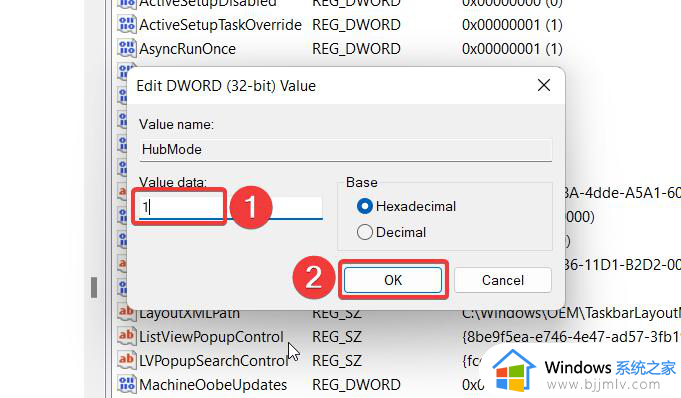The width and height of the screenshot is (681, 398).
Task: Cancel the Edit DWORD dialog
Action: click(503, 280)
